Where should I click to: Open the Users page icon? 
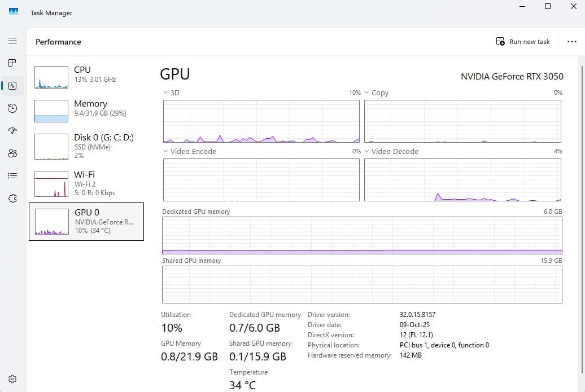pos(12,153)
